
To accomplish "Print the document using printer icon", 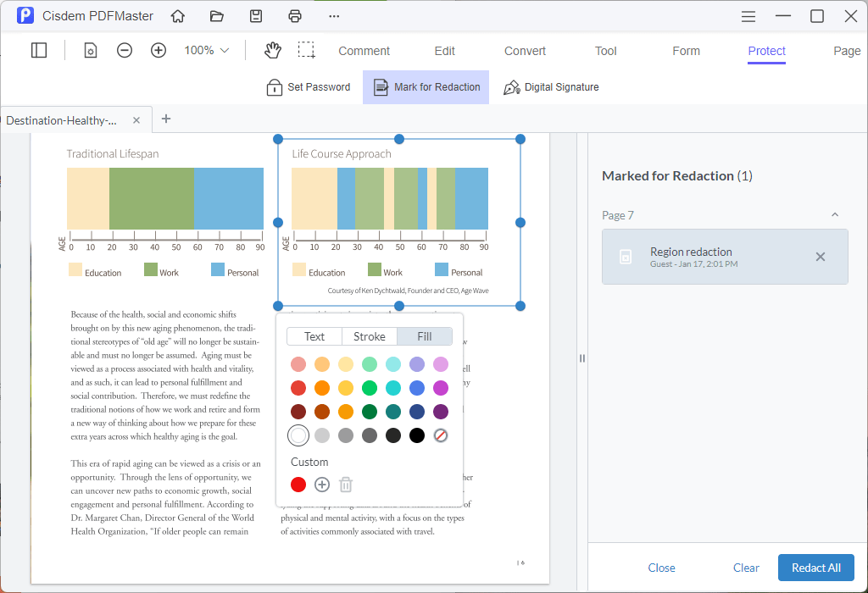I will (295, 16).
